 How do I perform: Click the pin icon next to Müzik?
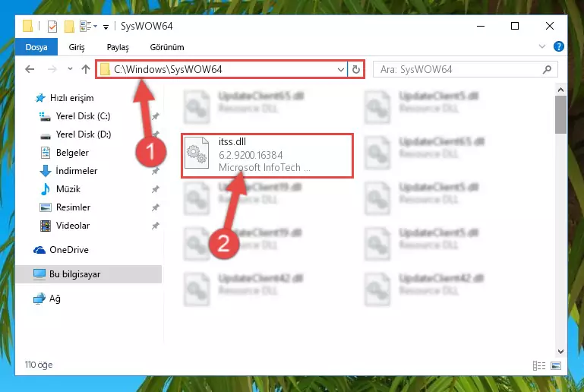pyautogui.click(x=156, y=190)
